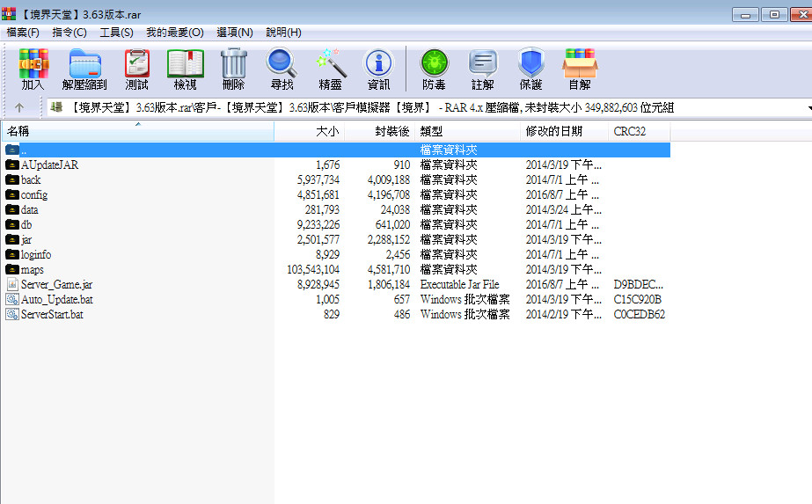Click the 防毒 (Virus Scan) bug icon
The image size is (812, 504).
(434, 63)
